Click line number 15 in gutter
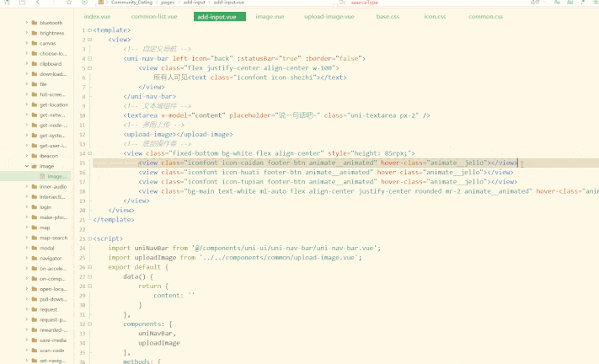599x364 pixels. (x=83, y=163)
